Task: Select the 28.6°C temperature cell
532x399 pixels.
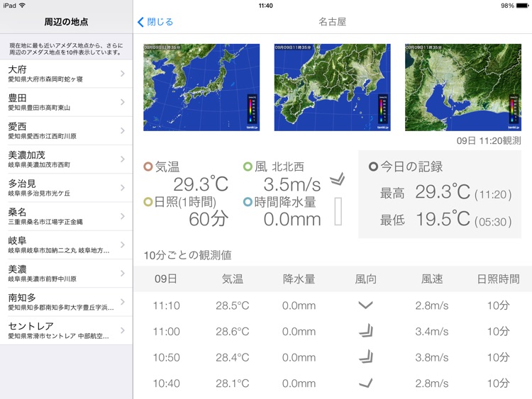Action: [x=233, y=331]
